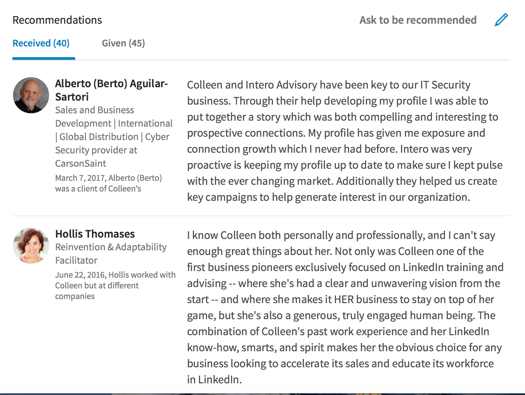Switch to the Given (45) tab

(x=123, y=43)
